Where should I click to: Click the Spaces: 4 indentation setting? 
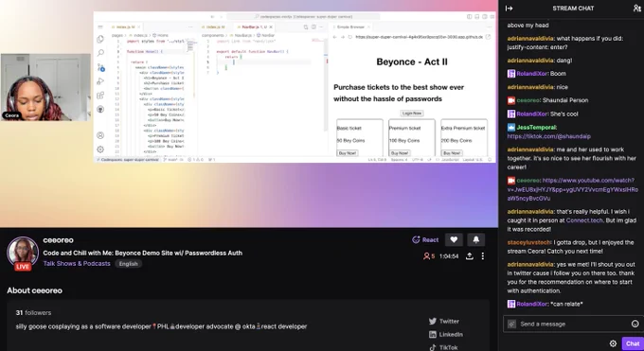pyautogui.click(x=399, y=159)
